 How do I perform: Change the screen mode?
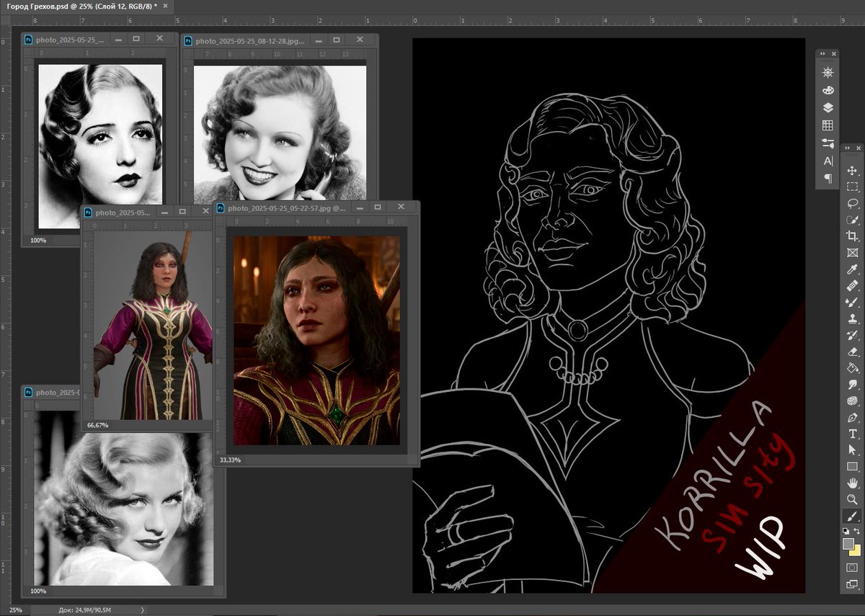(852, 584)
